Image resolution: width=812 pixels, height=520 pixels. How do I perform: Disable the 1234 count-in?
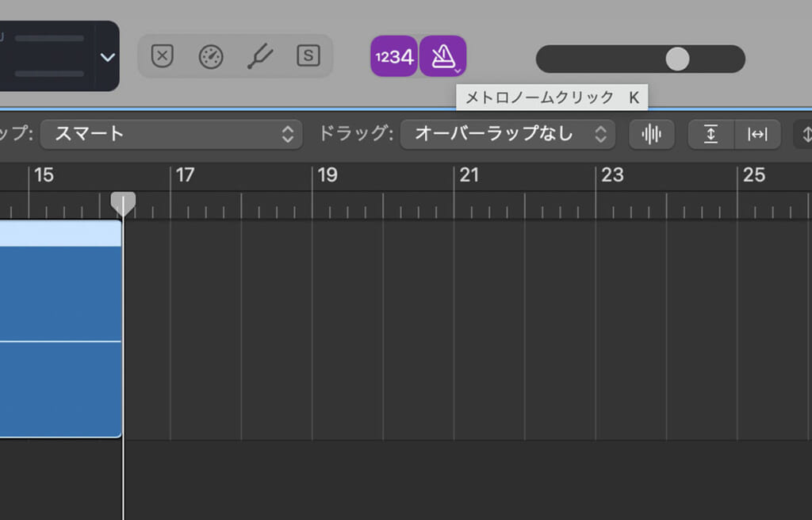[393, 55]
